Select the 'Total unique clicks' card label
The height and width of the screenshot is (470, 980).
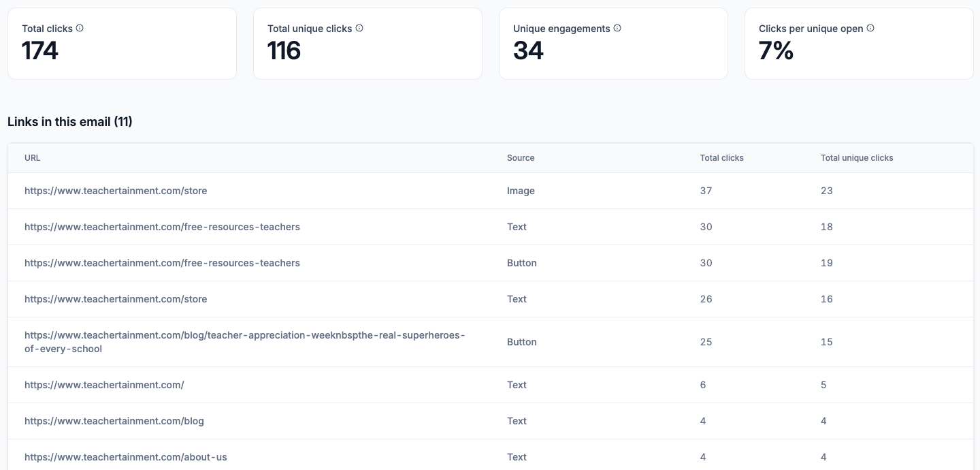(x=310, y=29)
